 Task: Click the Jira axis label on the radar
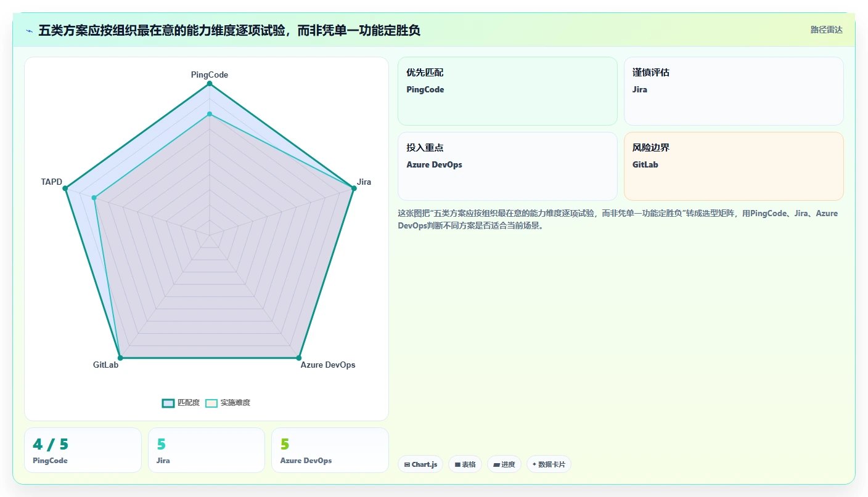tap(364, 182)
